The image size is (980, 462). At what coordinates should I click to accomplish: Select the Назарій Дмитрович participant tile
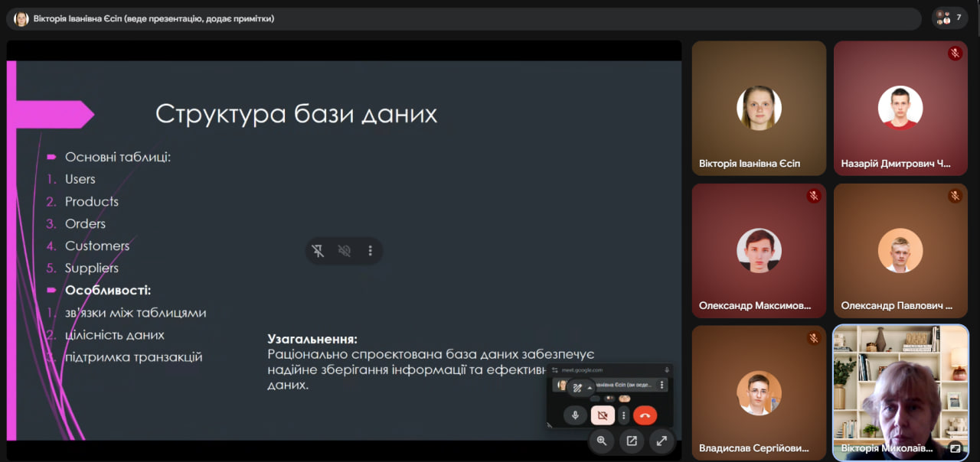(901, 108)
